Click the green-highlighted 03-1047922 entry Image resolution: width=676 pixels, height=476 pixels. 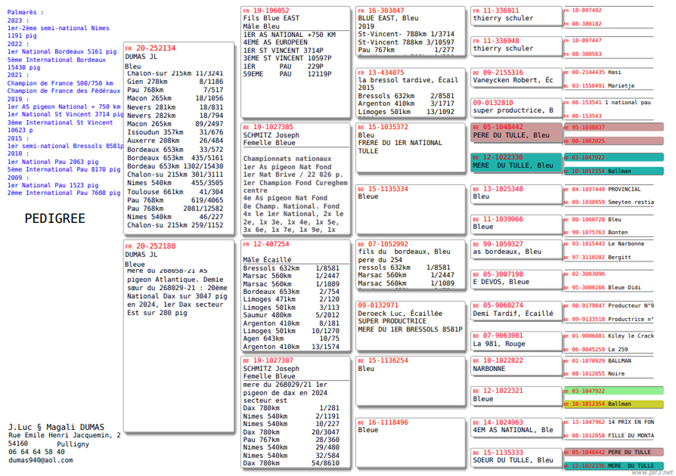pos(613,391)
